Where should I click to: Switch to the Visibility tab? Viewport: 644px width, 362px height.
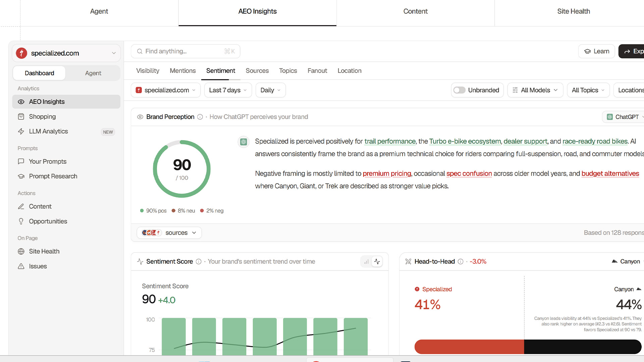click(148, 71)
